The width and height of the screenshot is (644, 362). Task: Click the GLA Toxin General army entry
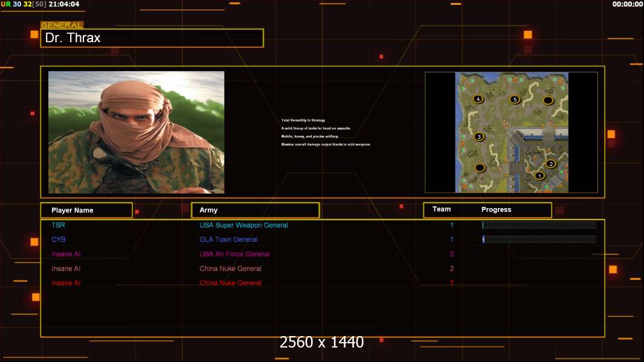pyautogui.click(x=228, y=240)
